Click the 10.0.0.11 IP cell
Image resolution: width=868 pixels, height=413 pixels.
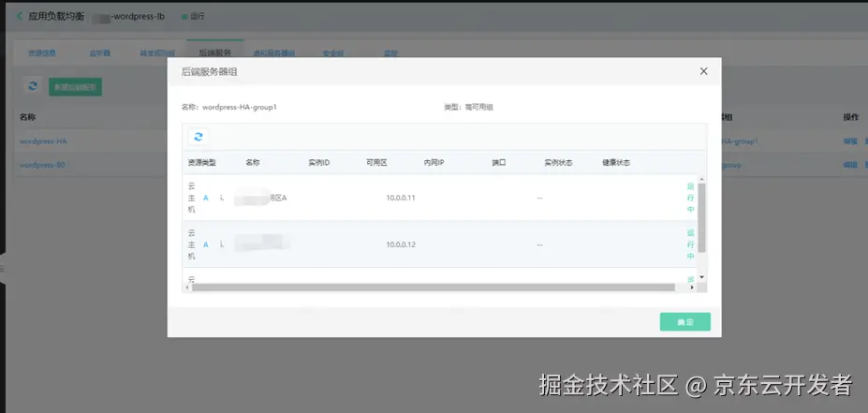(x=401, y=198)
